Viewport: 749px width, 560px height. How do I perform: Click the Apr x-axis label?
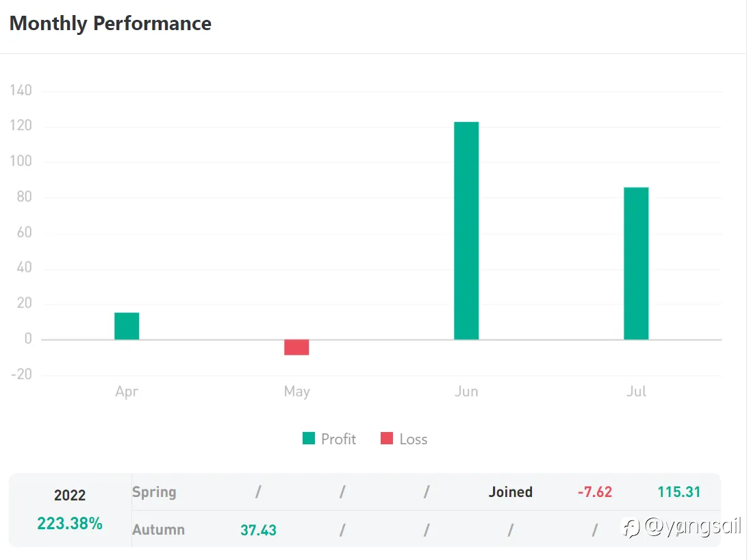tap(127, 392)
